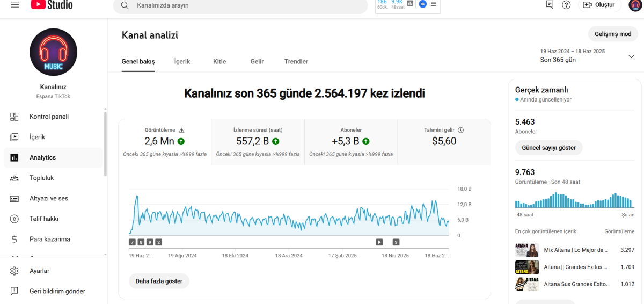The image size is (644, 304).
Task: Open video Aitana Sus Grandes Exito...
Action: tap(576, 284)
